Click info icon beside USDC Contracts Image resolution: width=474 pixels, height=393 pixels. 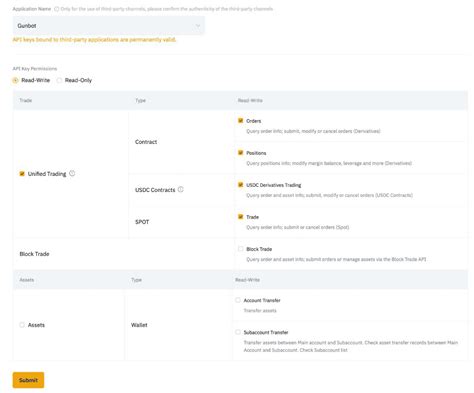(181, 189)
